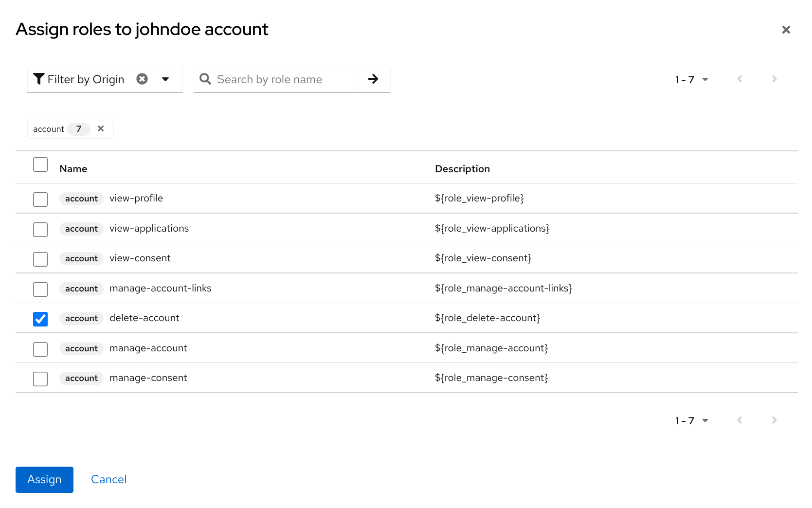Uncheck the delete-account role

[x=40, y=319]
